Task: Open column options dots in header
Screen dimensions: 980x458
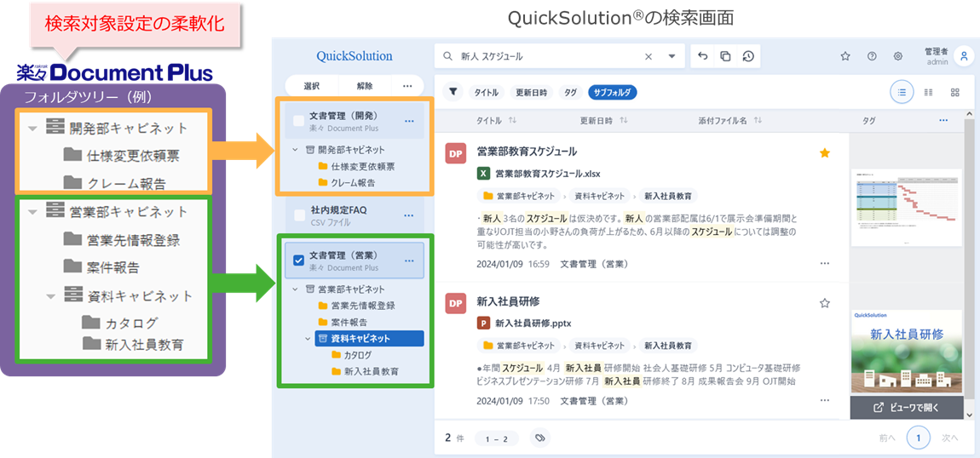Action: [943, 120]
